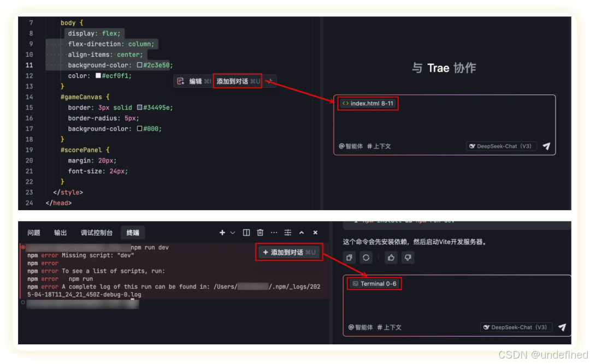The height and width of the screenshot is (364, 590).
Task: Click the "</style>" closing tag
Action: (x=68, y=193)
